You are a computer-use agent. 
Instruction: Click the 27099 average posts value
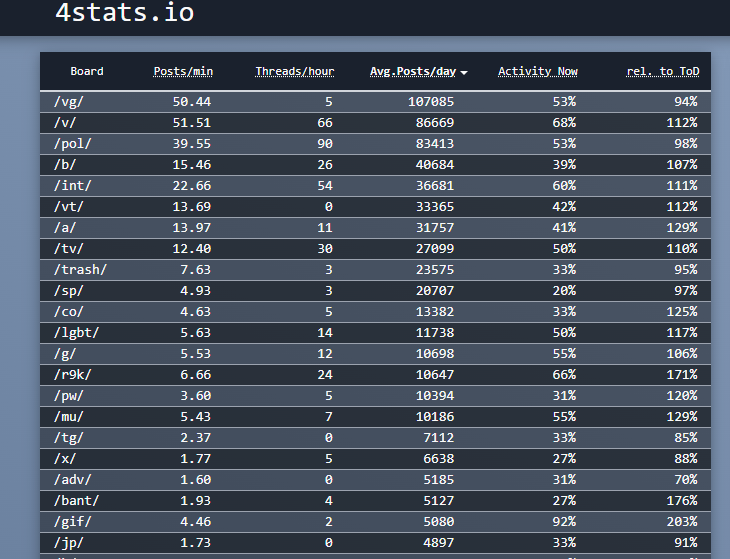click(434, 249)
